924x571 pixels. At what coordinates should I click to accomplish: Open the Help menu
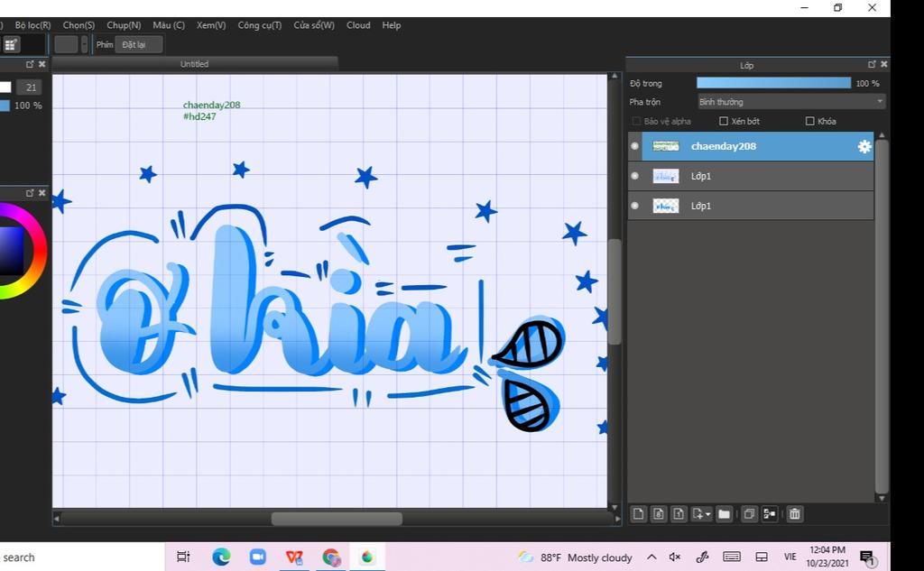pyautogui.click(x=392, y=24)
